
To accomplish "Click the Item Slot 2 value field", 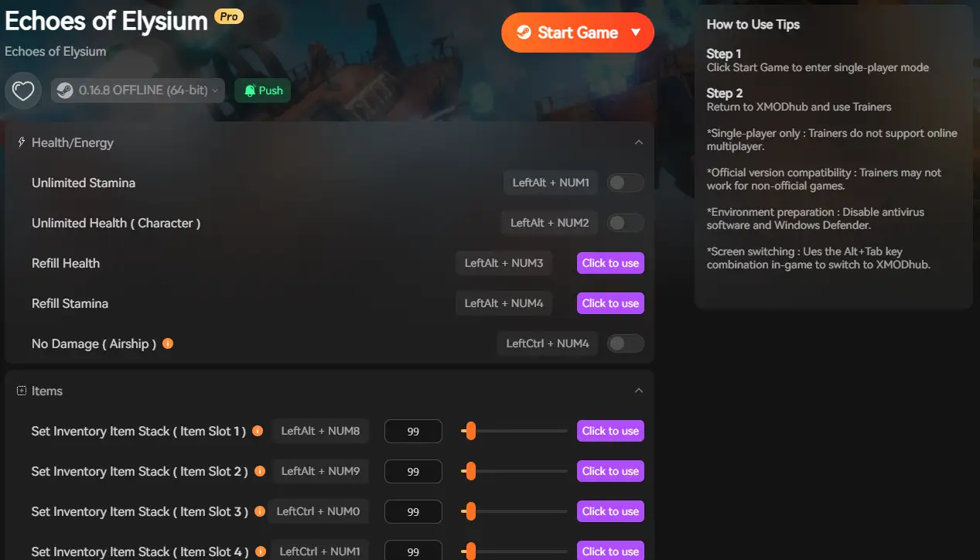I will (413, 471).
